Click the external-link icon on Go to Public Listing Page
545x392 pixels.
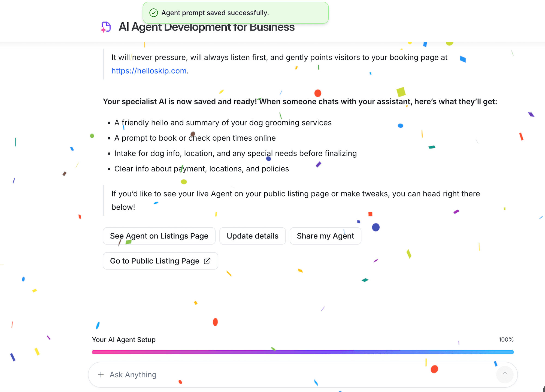(207, 261)
